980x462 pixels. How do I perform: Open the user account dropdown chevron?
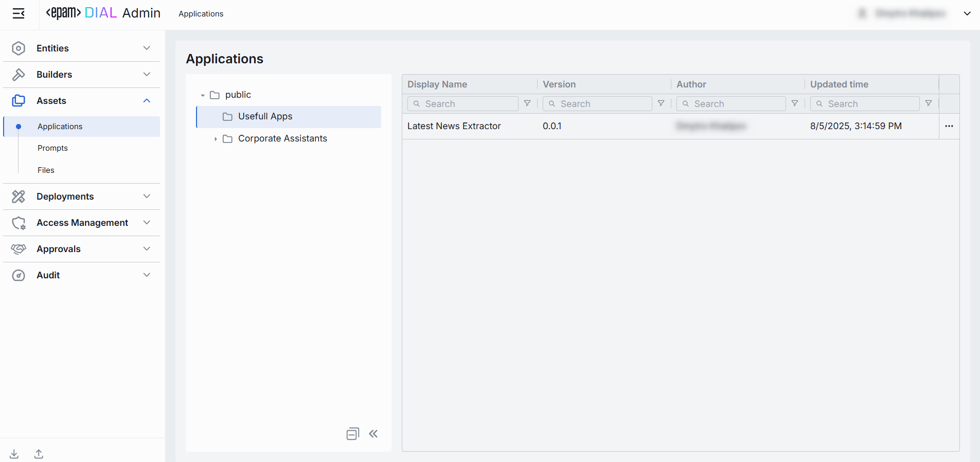pos(967,14)
